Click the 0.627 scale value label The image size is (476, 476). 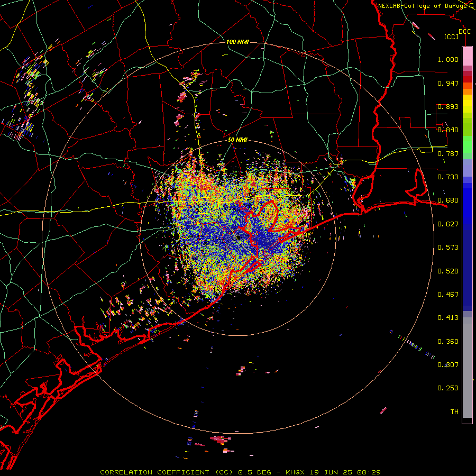pyautogui.click(x=448, y=224)
